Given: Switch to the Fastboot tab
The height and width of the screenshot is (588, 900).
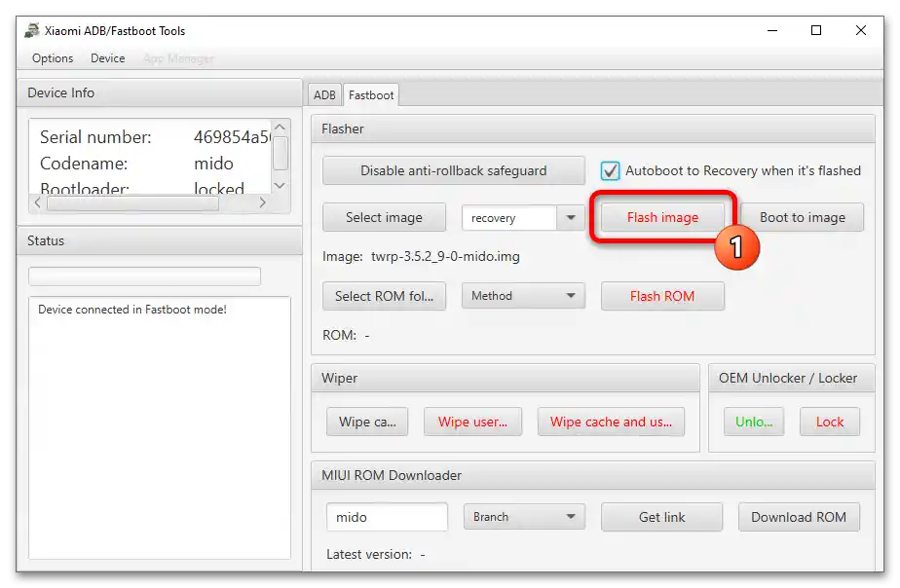Looking at the screenshot, I should pyautogui.click(x=371, y=95).
